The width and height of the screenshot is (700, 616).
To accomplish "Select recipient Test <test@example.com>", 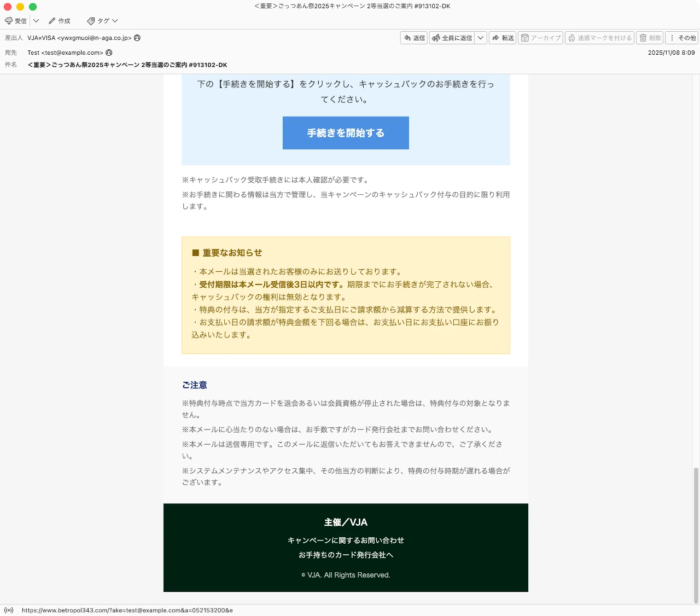I will (65, 53).
